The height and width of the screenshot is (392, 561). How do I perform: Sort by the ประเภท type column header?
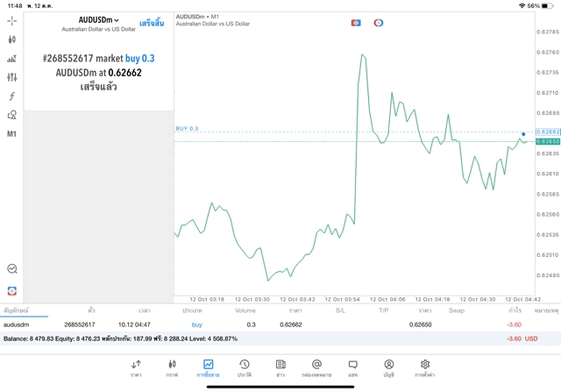point(192,310)
